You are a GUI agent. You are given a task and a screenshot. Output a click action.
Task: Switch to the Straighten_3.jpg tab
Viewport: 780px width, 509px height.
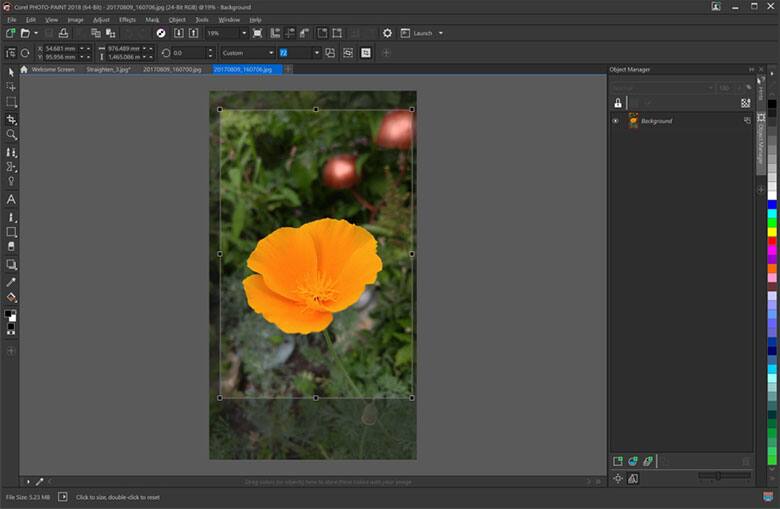click(108, 70)
